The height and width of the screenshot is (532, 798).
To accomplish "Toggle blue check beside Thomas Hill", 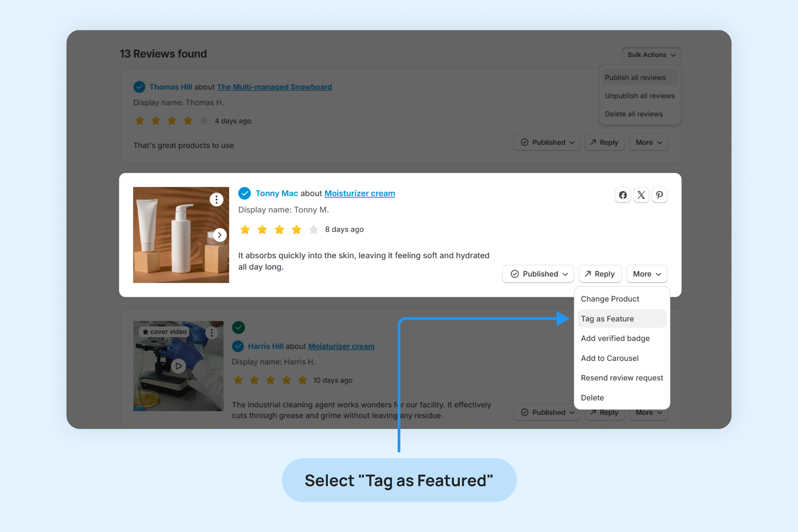I will [x=139, y=87].
